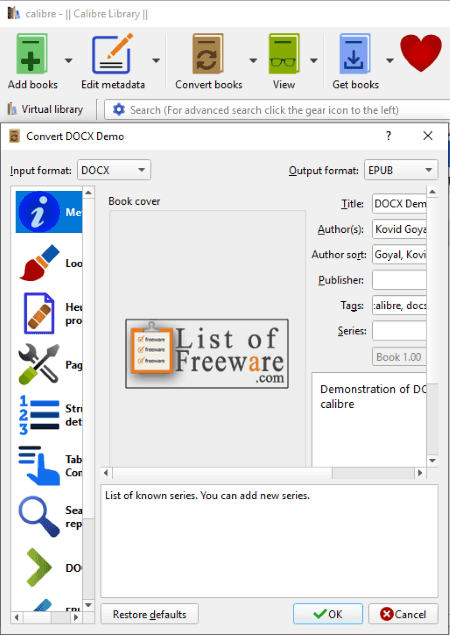This screenshot has height=635, width=450.
Task: Click the sidebar scroll down arrow
Action: [88, 605]
